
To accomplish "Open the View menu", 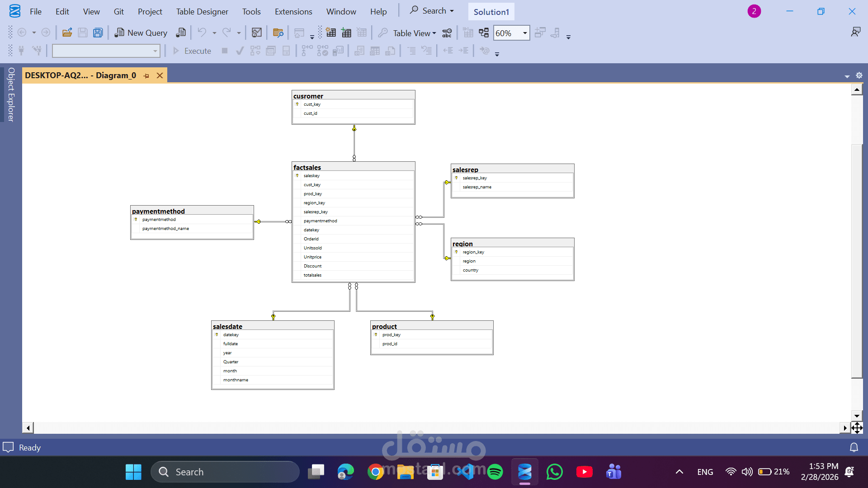I will tap(91, 11).
